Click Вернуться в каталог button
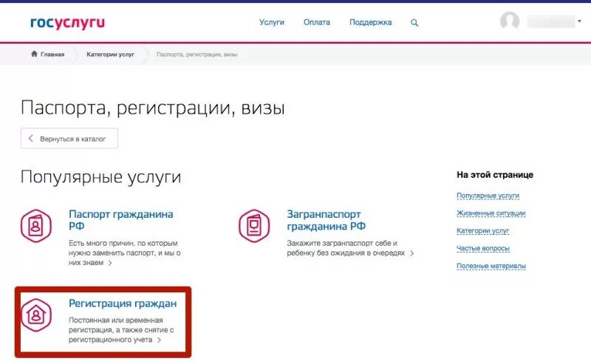 (x=69, y=138)
